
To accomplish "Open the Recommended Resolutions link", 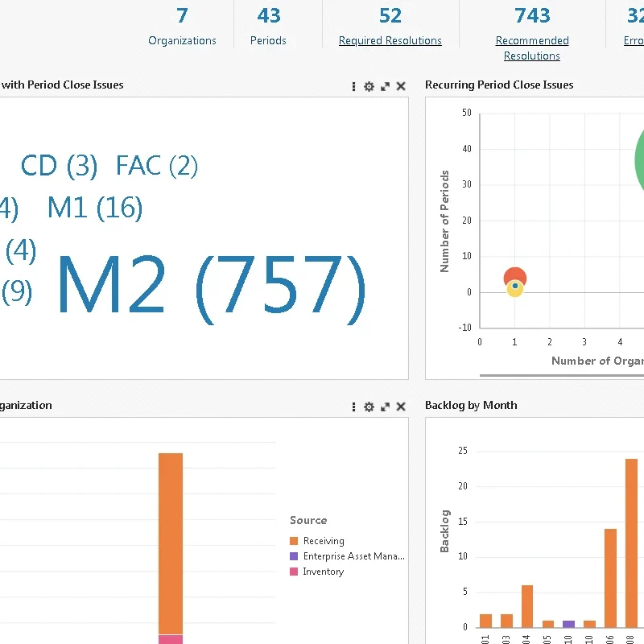I will click(x=532, y=48).
